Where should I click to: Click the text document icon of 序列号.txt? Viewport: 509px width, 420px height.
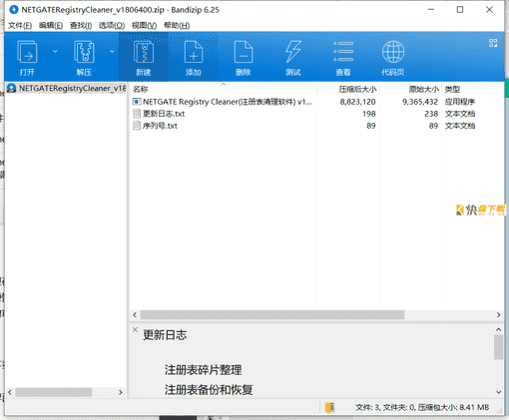[137, 126]
